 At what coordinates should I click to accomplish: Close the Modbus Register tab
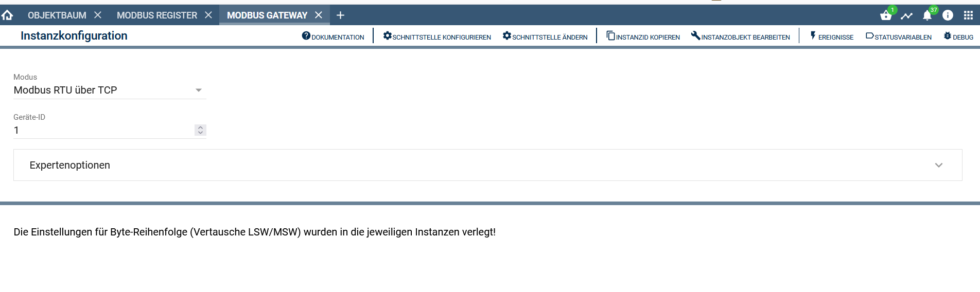pyautogui.click(x=208, y=15)
